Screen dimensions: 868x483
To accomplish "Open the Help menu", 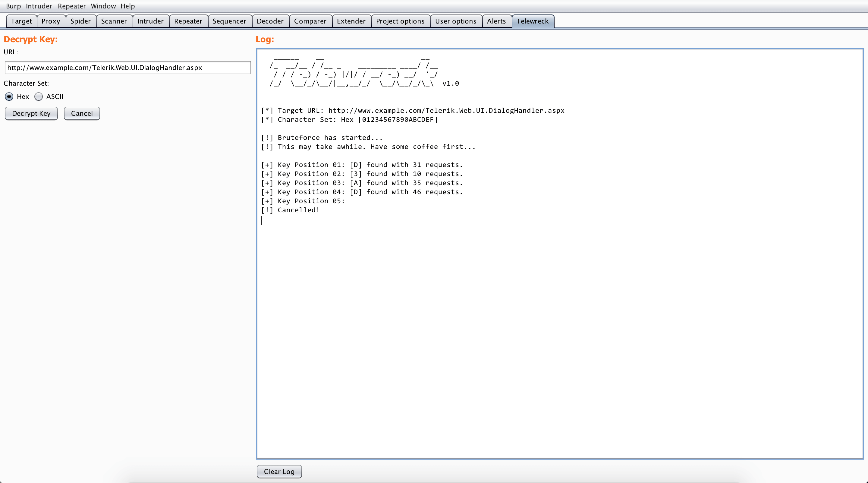I will click(x=127, y=6).
